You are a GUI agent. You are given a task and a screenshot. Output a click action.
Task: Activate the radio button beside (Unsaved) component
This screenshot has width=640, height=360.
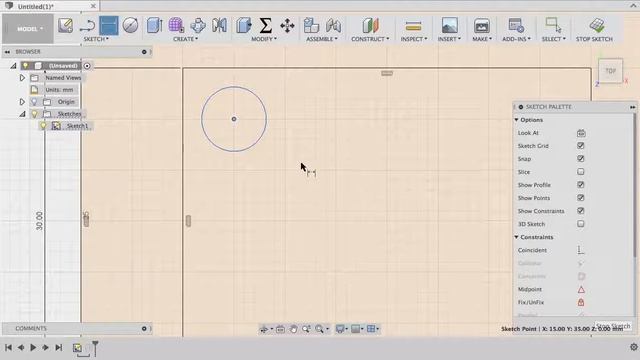(x=87, y=66)
